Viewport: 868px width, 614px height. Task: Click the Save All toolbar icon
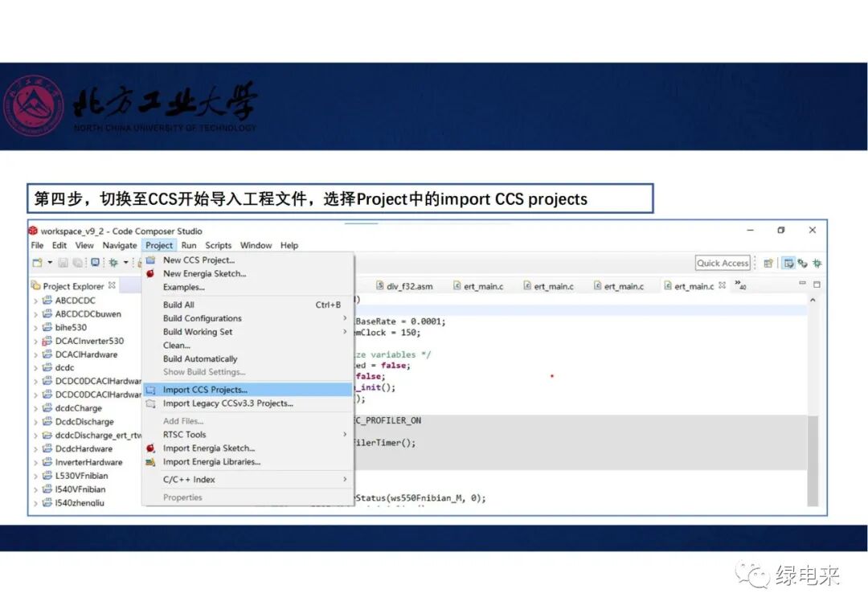[x=78, y=263]
